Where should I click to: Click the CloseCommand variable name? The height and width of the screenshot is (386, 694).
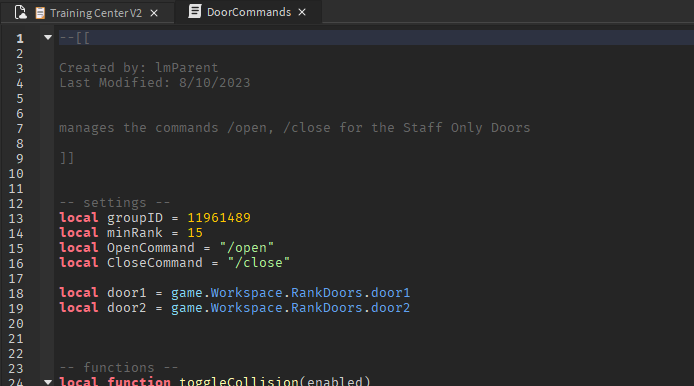pyautogui.click(x=154, y=263)
